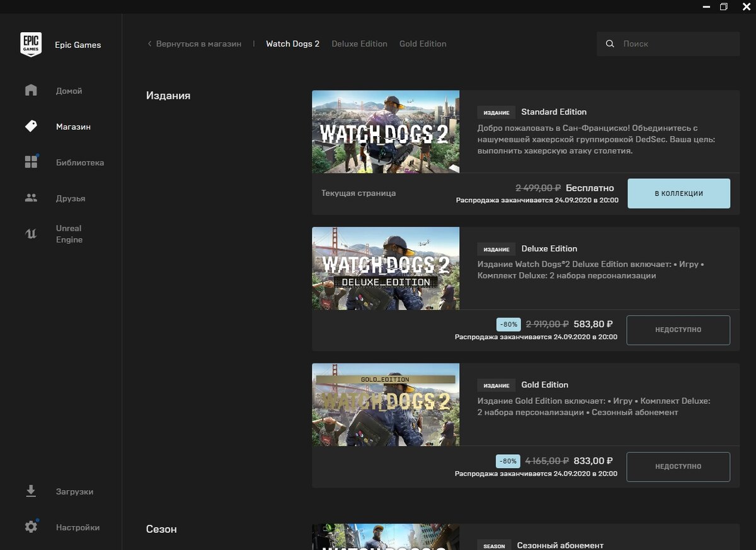Click the search magnifier icon
This screenshot has height=550, width=756.
(x=610, y=44)
